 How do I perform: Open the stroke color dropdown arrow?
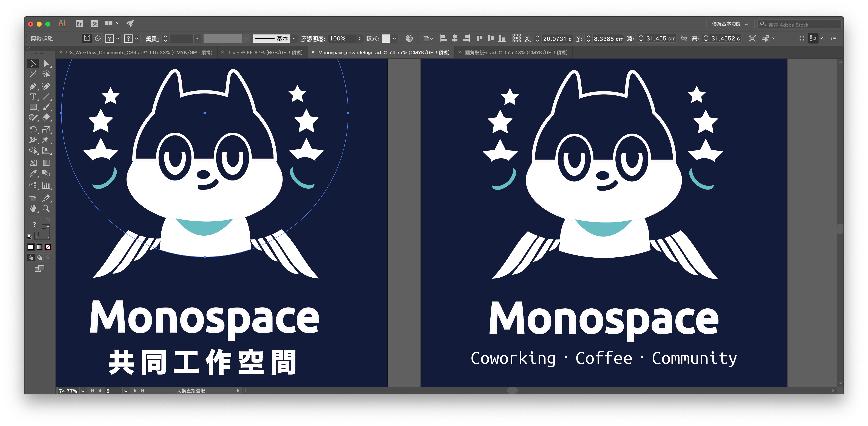click(x=137, y=39)
